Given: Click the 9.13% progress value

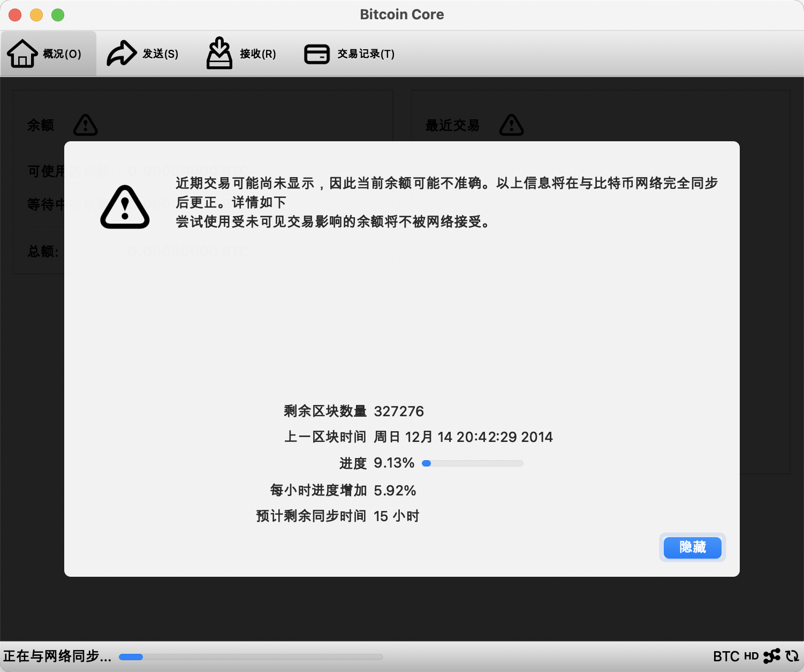Looking at the screenshot, I should tap(394, 463).
